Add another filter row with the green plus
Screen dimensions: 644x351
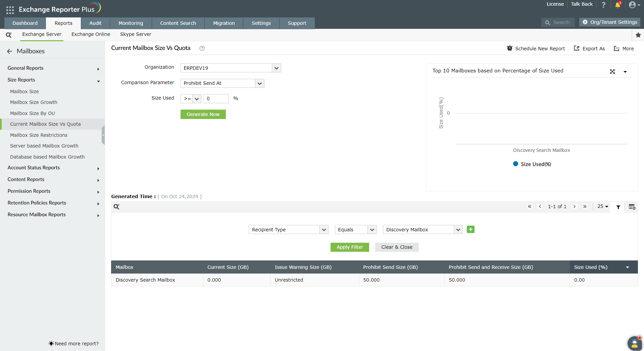click(470, 229)
